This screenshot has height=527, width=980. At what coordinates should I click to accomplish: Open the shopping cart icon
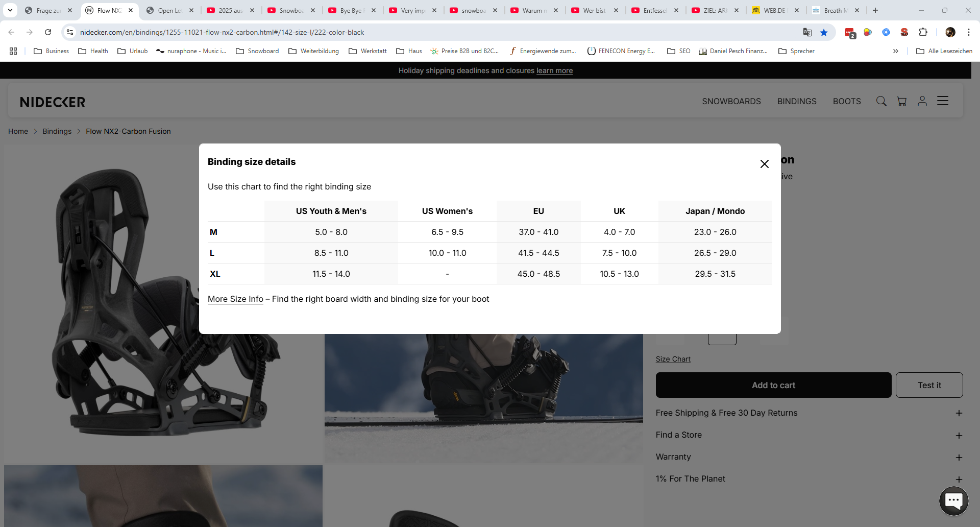pyautogui.click(x=902, y=101)
